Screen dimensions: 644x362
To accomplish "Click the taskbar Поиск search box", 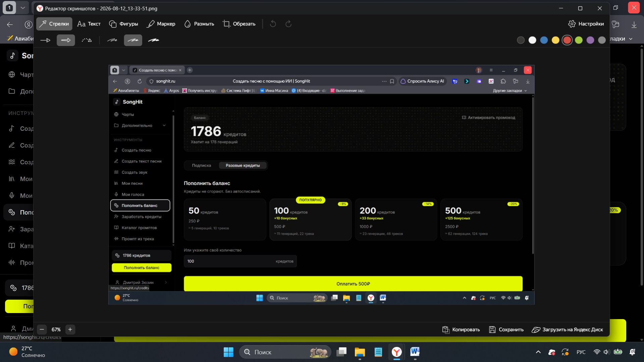I will [285, 352].
